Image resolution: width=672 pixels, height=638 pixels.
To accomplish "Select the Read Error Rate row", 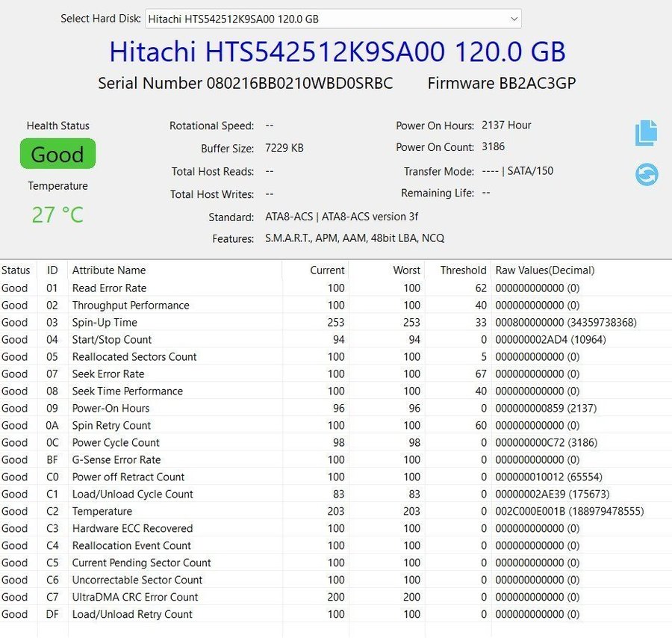I will pyautogui.click(x=109, y=288).
